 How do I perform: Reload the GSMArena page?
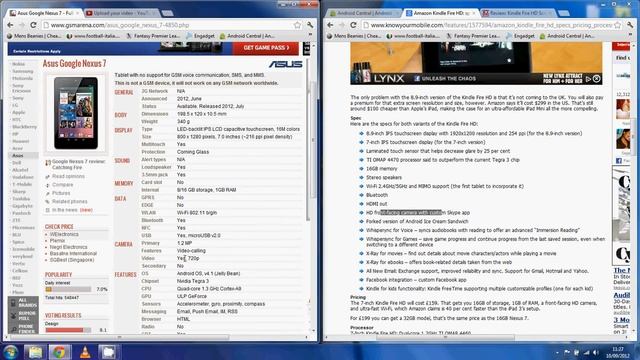(33, 25)
